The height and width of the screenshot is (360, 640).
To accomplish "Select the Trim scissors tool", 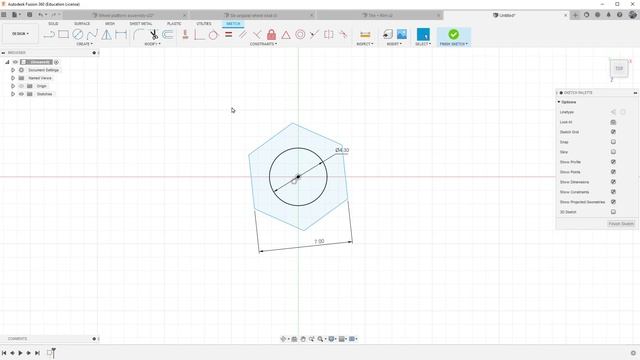I will pos(153,34).
